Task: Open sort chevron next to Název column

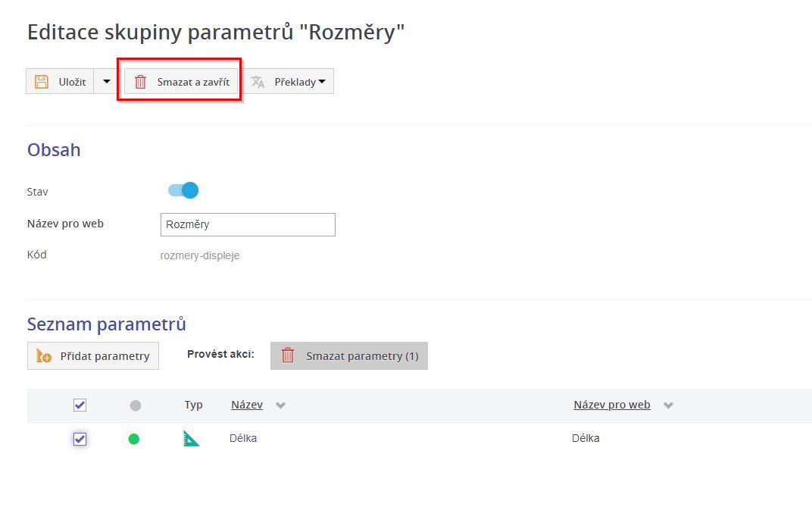Action: coord(280,405)
